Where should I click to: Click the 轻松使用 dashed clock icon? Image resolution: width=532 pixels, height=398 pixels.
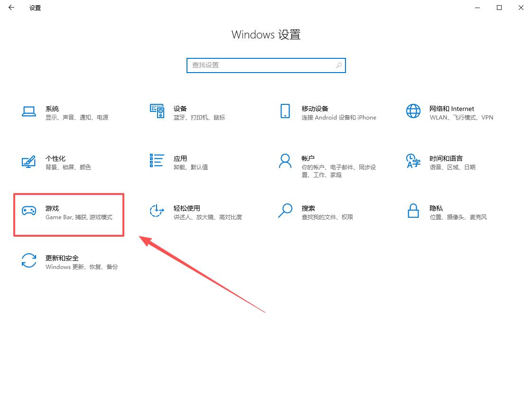coord(157,211)
